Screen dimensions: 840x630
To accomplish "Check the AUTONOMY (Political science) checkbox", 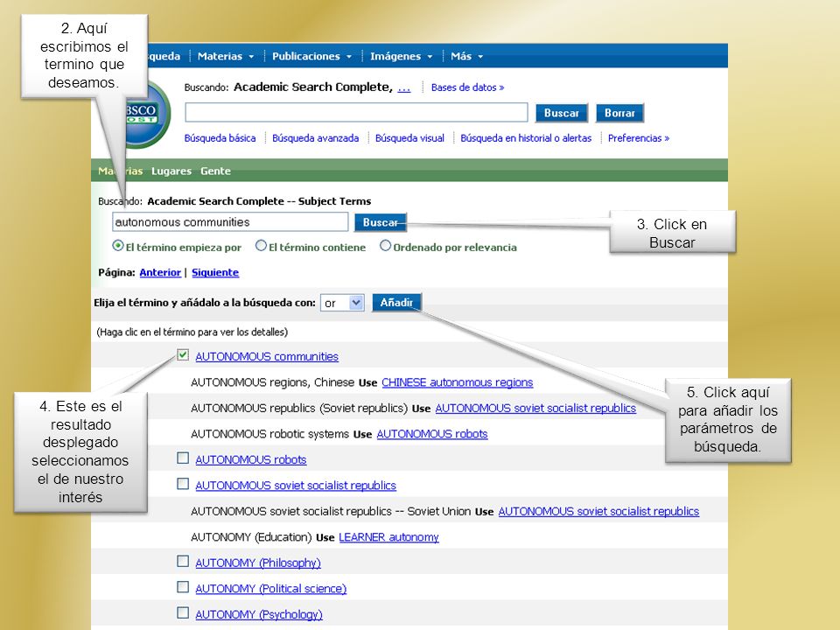I will [x=183, y=586].
